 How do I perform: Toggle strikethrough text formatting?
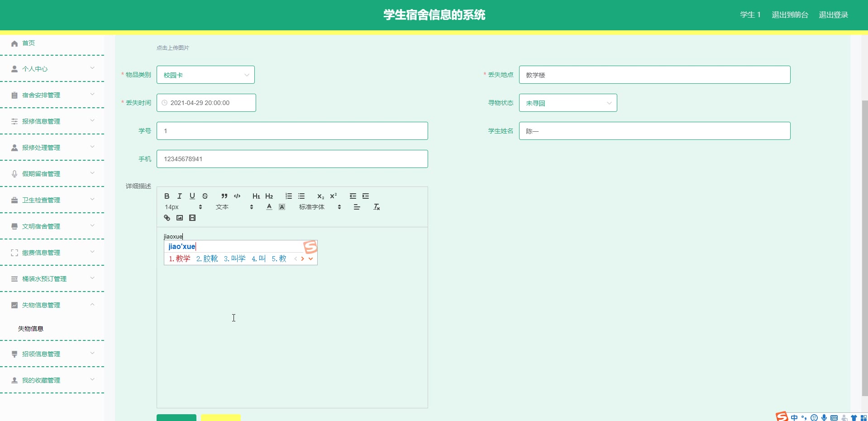pyautogui.click(x=205, y=196)
